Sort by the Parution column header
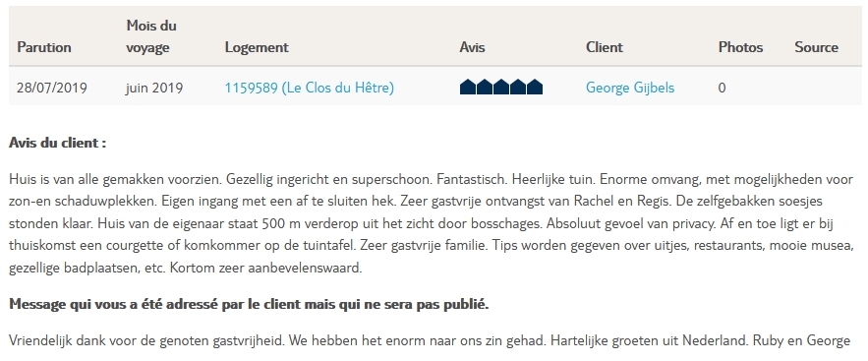Viewport: 868px width, 361px height. 44,47
